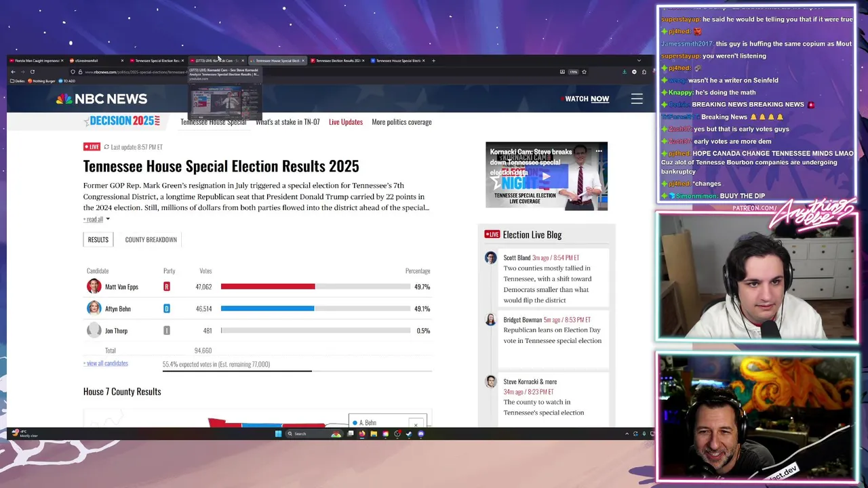
Task: Click the weather widget on taskbar
Action: [24, 434]
